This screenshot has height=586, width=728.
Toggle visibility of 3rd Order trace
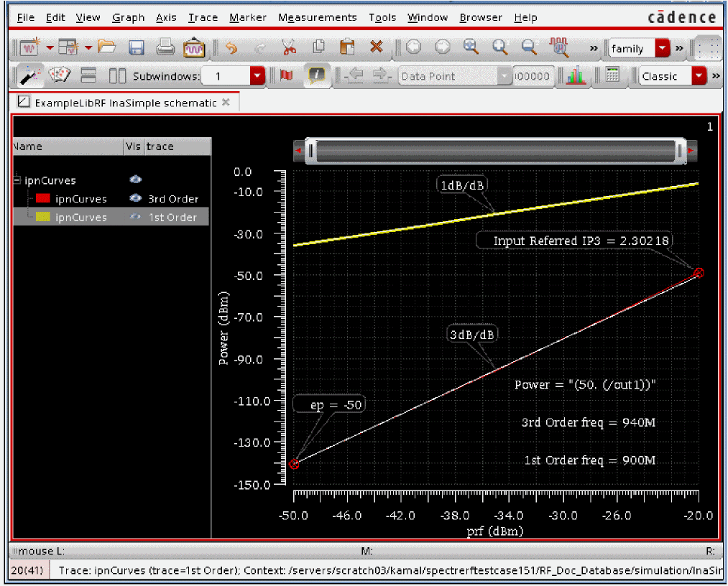135,199
